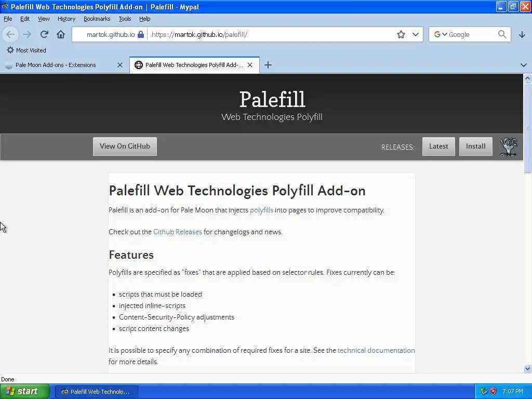This screenshot has height=399, width=532.
Task: Click the Mypal title bar raccoon icon
Action: (x=5, y=6)
